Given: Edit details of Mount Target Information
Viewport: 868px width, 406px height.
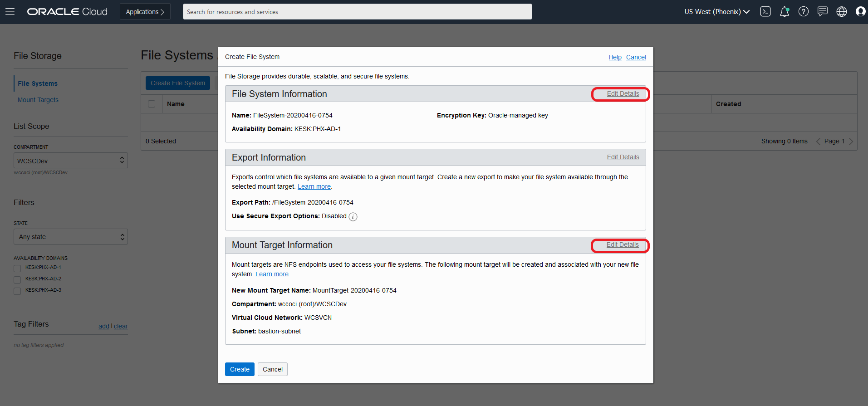Looking at the screenshot, I should pyautogui.click(x=623, y=245).
